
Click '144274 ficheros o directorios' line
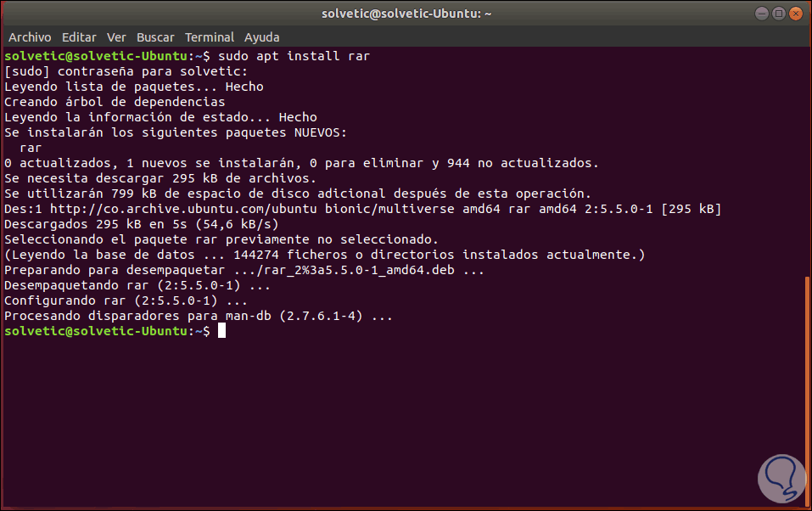click(x=325, y=255)
